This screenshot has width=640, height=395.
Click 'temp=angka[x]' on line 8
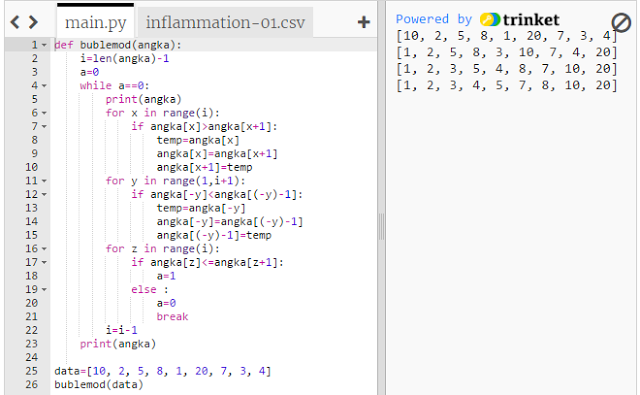pos(198,140)
